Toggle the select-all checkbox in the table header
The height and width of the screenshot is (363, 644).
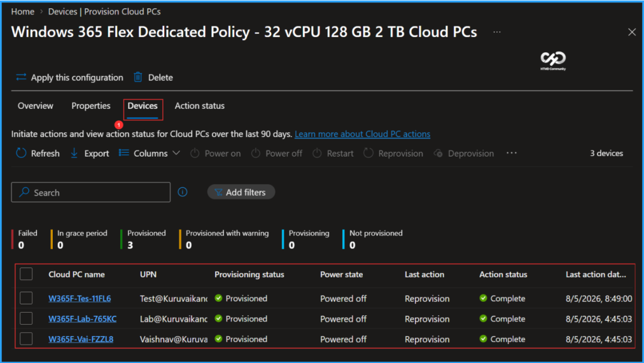point(26,274)
